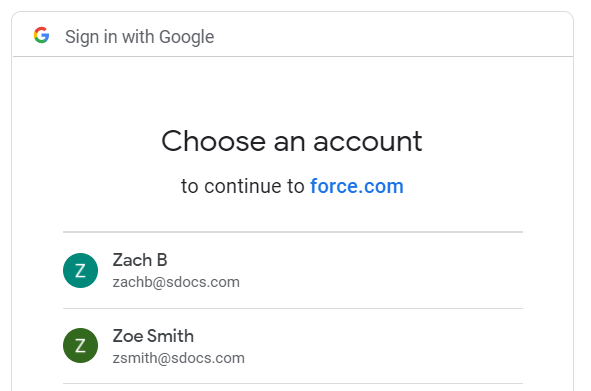This screenshot has height=391, width=591.
Task: Open the force.com link
Action: point(357,186)
